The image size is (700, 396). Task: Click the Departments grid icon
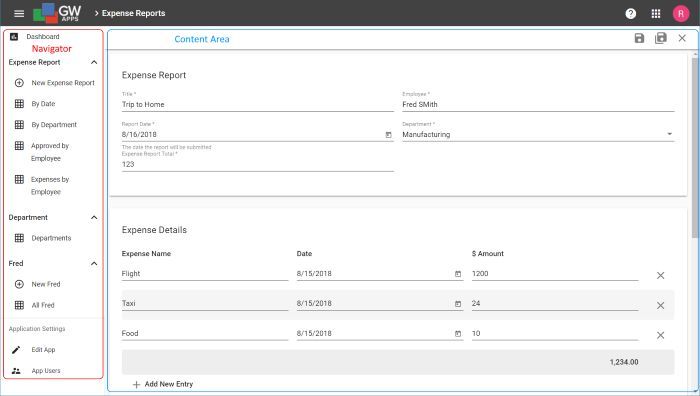click(x=19, y=238)
